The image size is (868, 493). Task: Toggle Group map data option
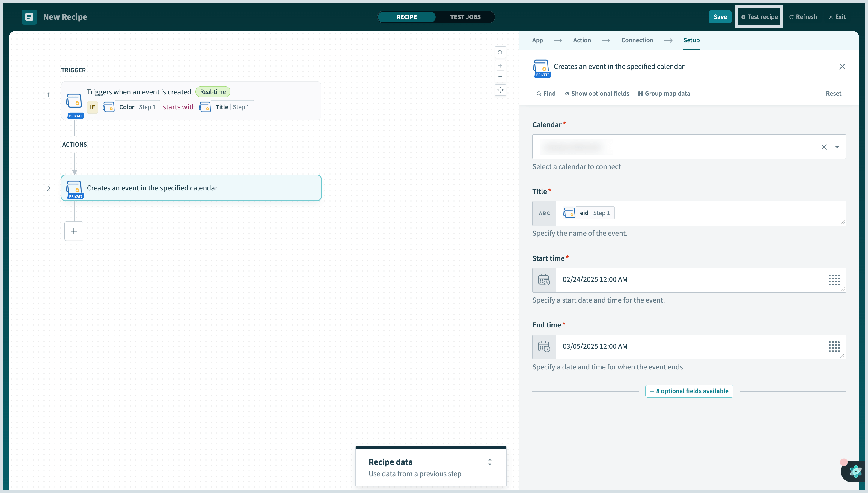tap(664, 94)
